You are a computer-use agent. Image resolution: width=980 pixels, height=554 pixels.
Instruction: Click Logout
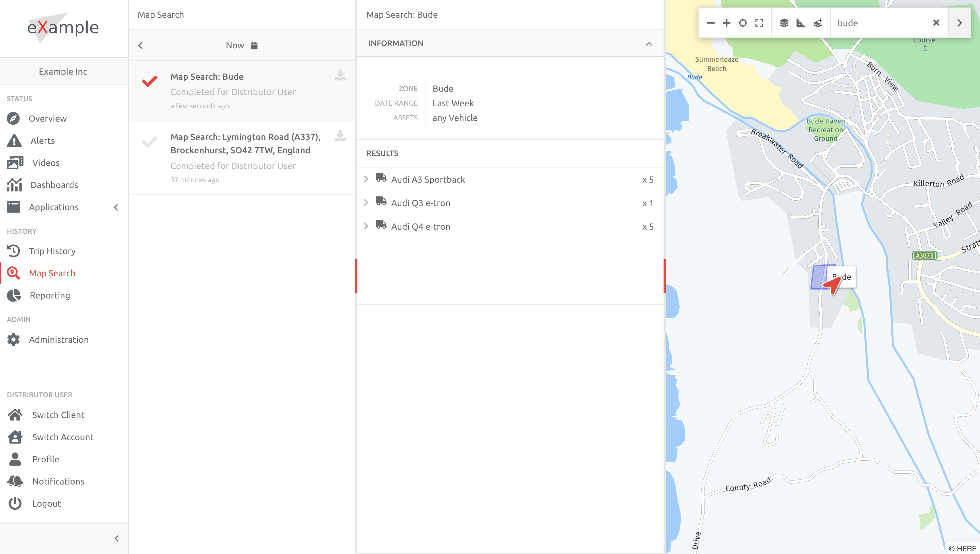(x=46, y=503)
